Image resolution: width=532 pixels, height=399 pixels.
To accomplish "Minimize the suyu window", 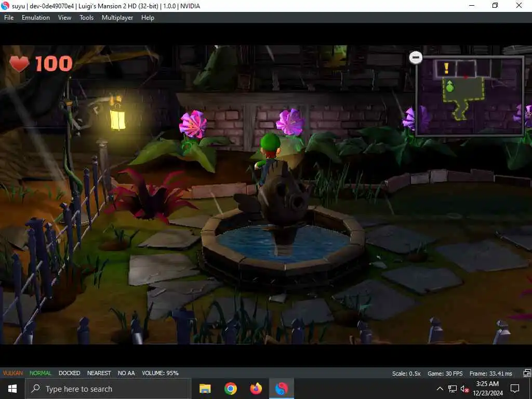I will coord(472,6).
